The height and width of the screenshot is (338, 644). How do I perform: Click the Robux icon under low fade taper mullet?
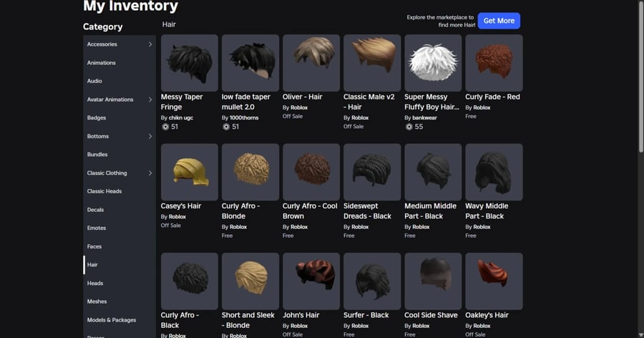226,127
